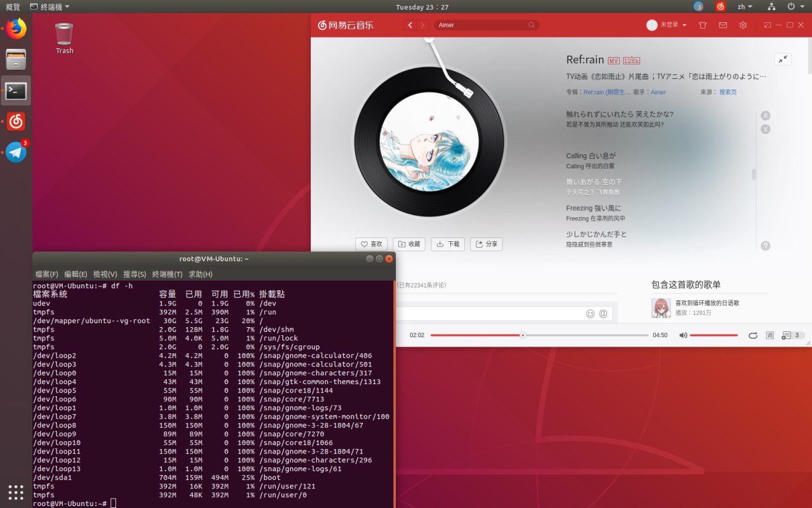This screenshot has width=812, height=508.
Task: Click the lyrics help question mark icon
Action: [766, 246]
